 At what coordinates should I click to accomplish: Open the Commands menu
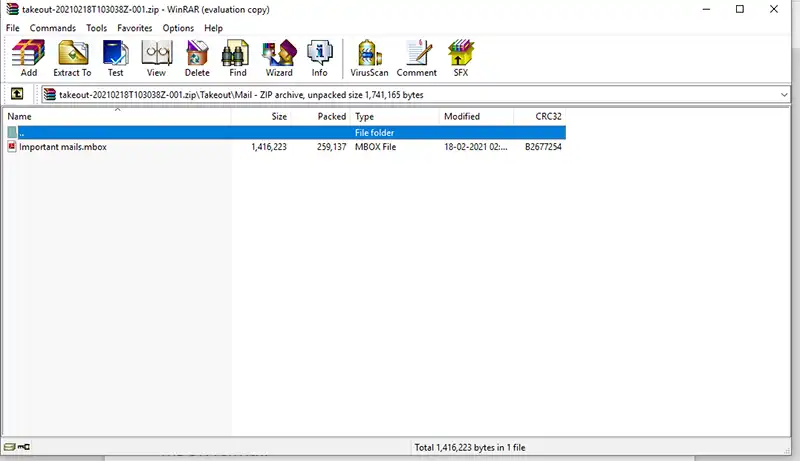[x=53, y=28]
